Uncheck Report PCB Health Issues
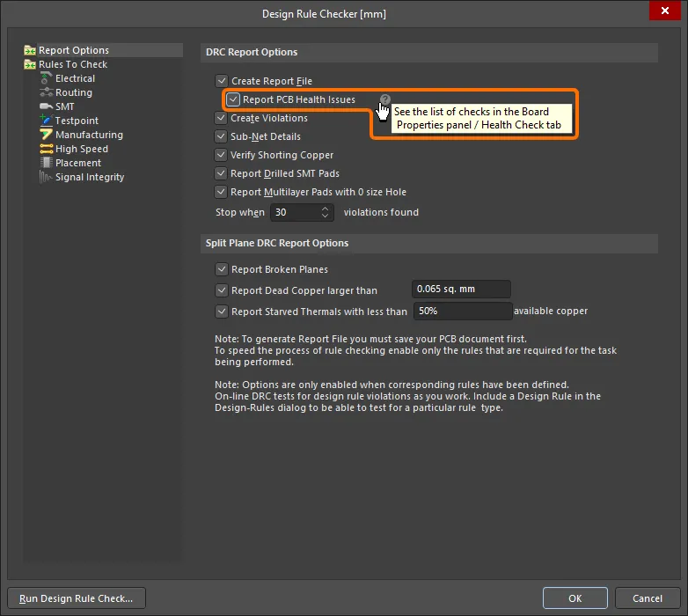Viewport: 688px width, 616px height. coord(233,99)
